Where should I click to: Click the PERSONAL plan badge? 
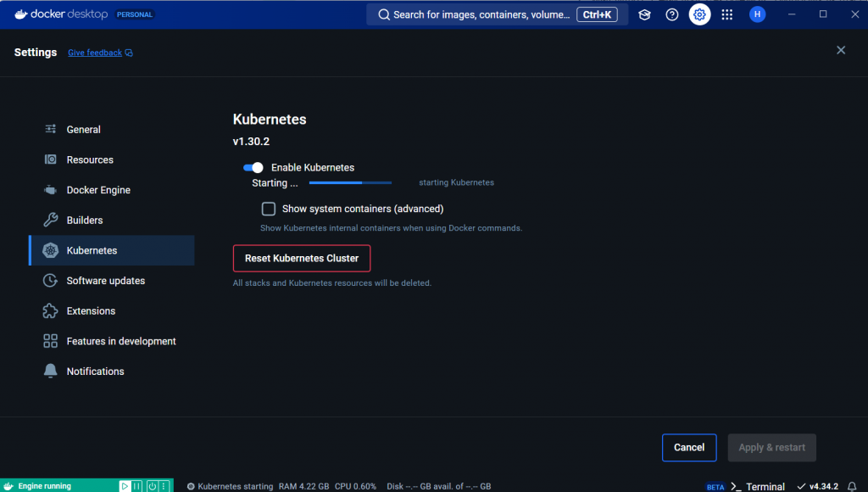tap(135, 14)
